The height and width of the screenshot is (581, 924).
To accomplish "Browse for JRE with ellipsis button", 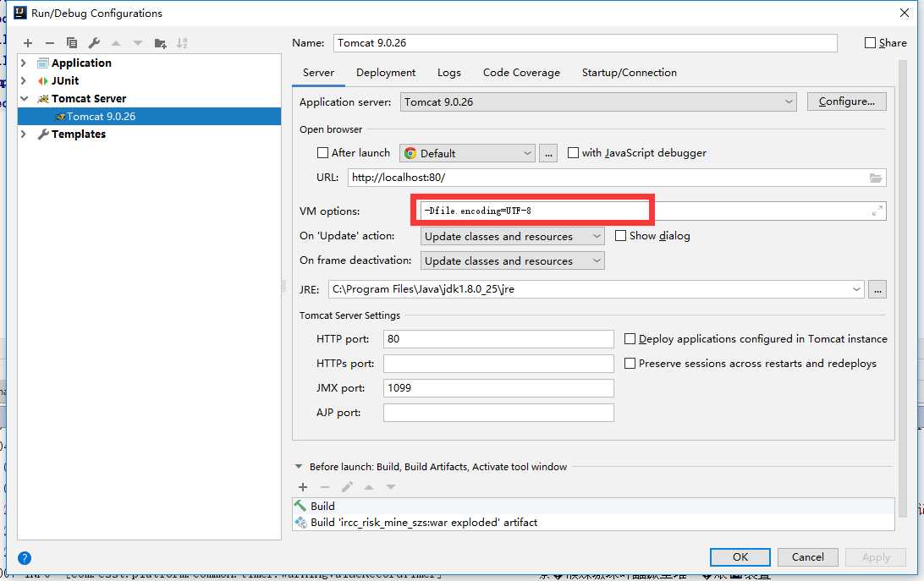I will (x=877, y=289).
